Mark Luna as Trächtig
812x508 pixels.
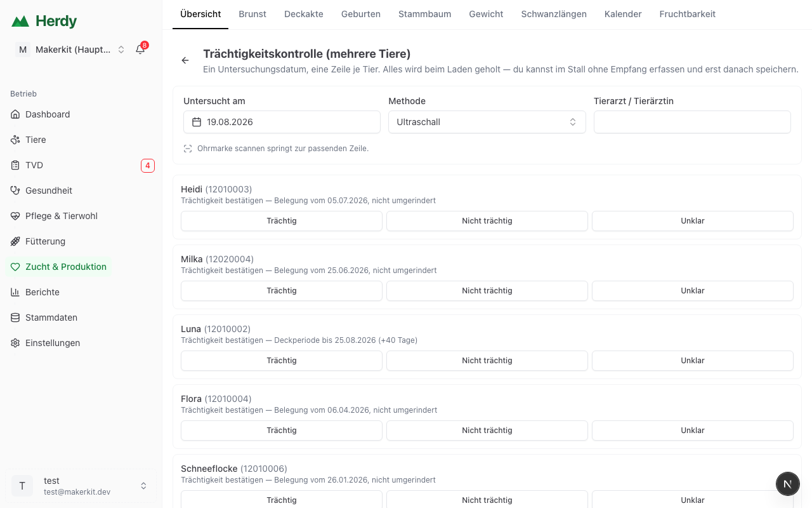tap(282, 361)
